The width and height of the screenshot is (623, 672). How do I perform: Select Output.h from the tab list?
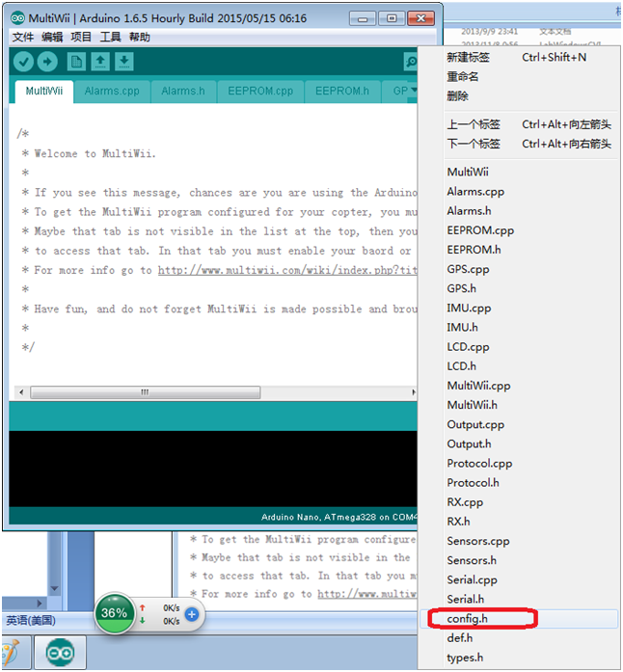point(519,444)
